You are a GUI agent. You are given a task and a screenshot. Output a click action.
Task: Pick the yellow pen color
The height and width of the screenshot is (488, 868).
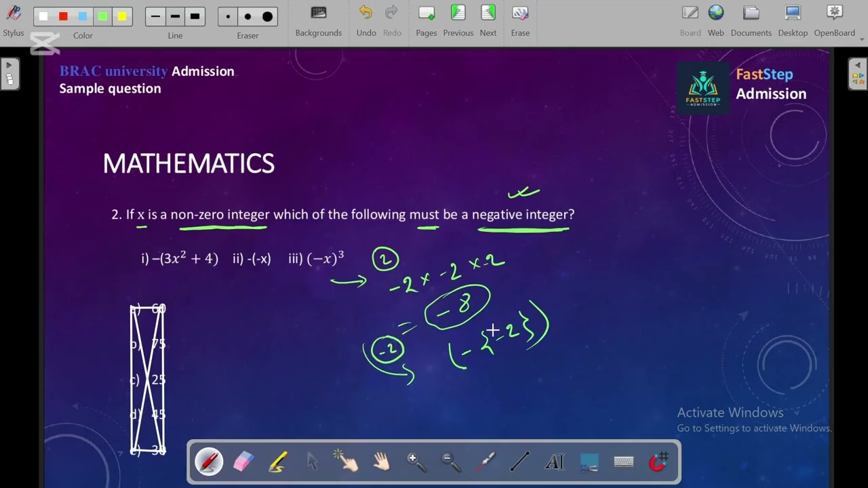coord(122,16)
